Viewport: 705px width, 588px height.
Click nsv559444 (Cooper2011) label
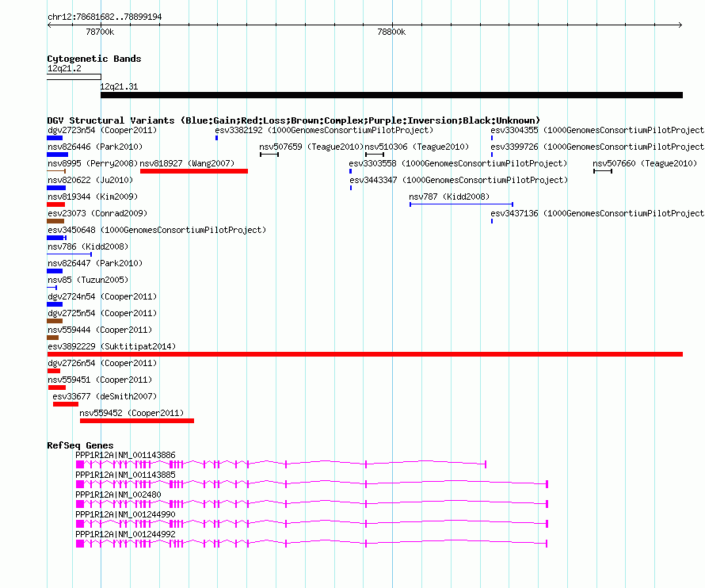coord(100,330)
